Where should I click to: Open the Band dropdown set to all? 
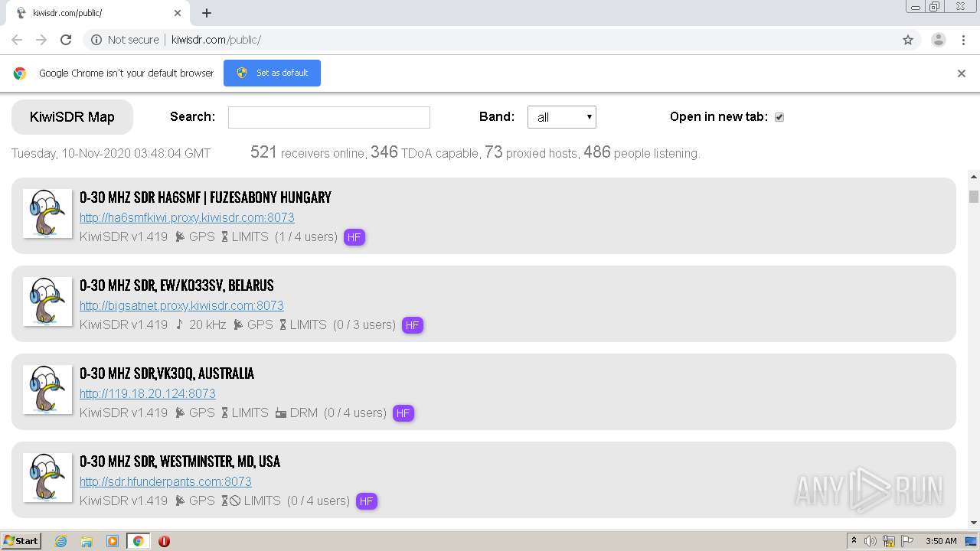point(562,117)
